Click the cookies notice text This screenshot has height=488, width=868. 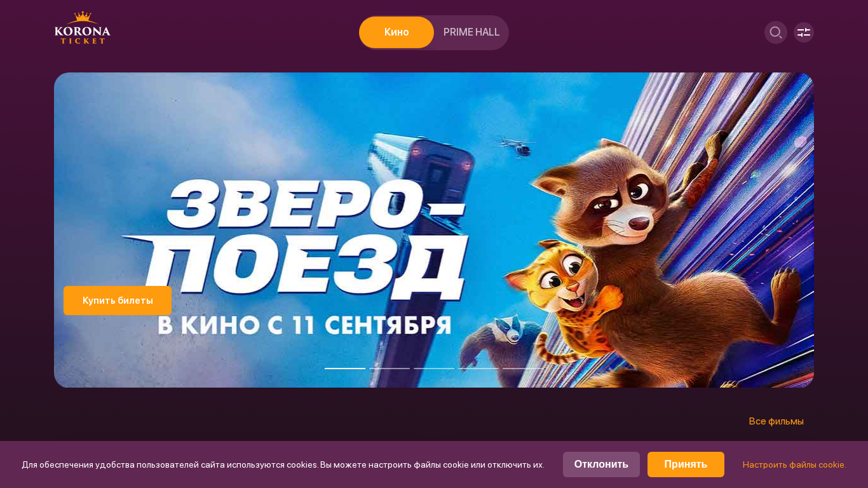click(283, 464)
